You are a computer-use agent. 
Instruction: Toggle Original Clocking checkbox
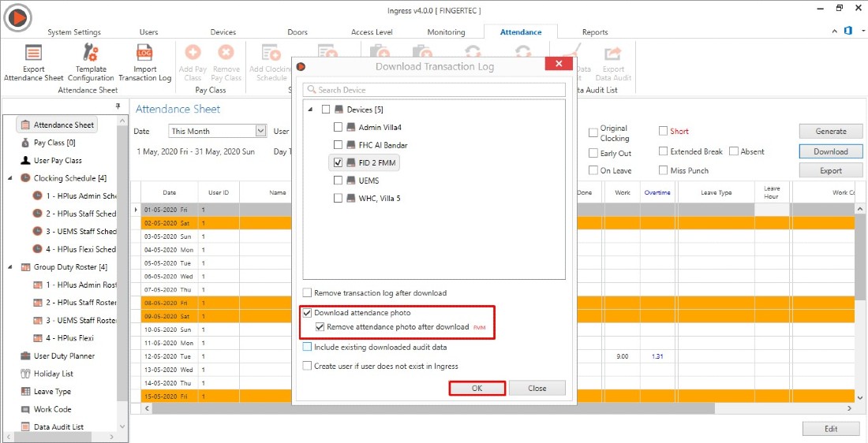click(593, 132)
